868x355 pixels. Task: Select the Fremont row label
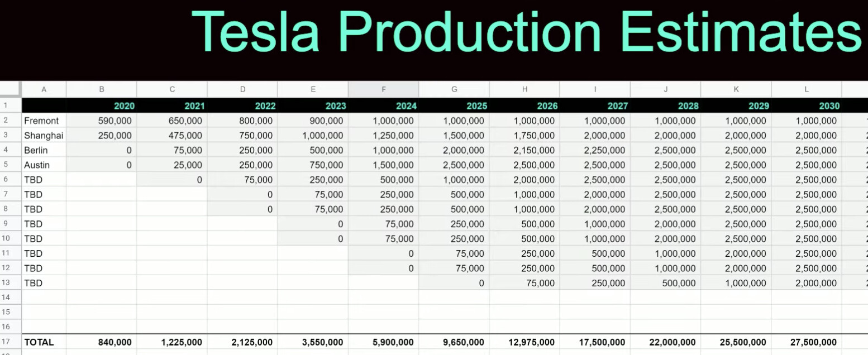coord(44,121)
